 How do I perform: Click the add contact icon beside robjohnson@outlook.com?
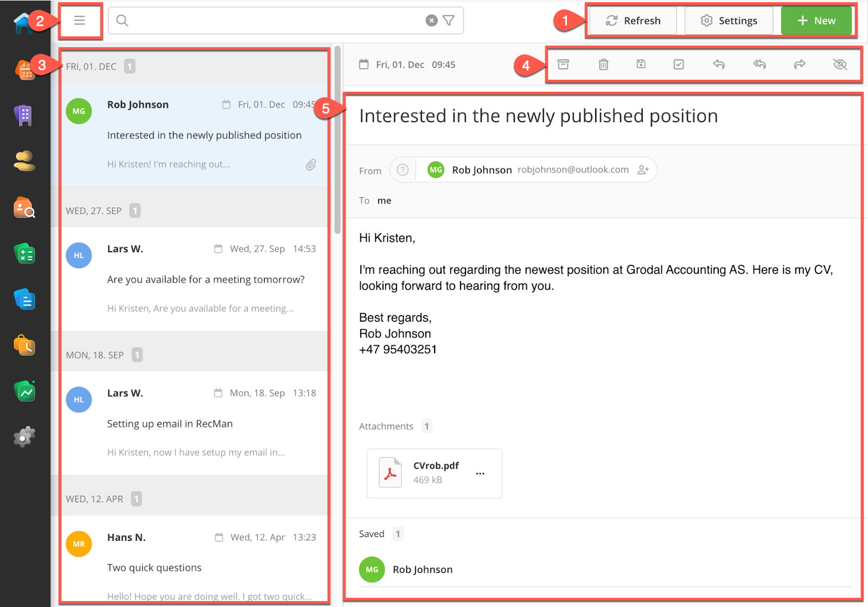coord(643,170)
